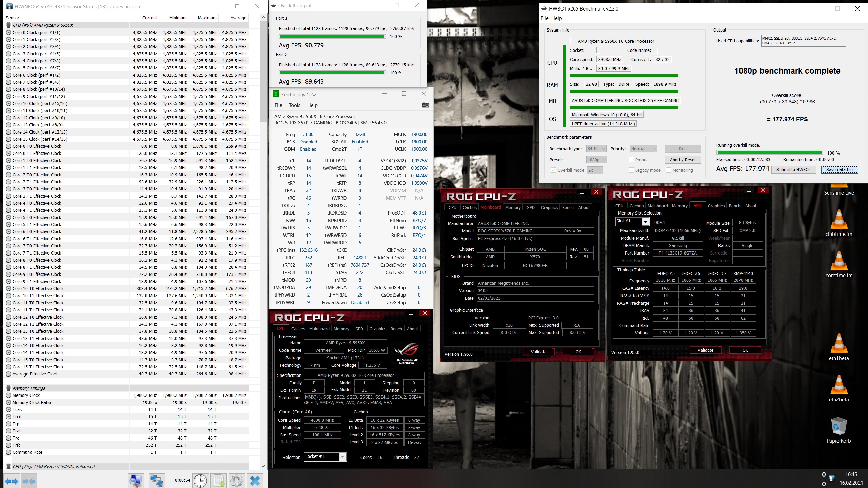868x488 pixels.
Task: Open Preset 1080p dropdown
Action: tap(596, 160)
